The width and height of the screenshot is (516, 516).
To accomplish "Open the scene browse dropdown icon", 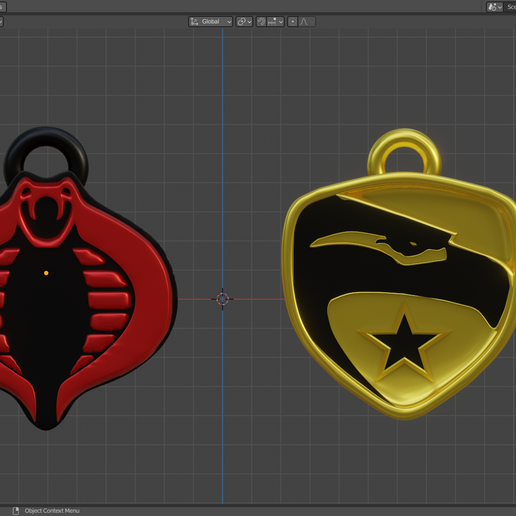I will pyautogui.click(x=495, y=7).
